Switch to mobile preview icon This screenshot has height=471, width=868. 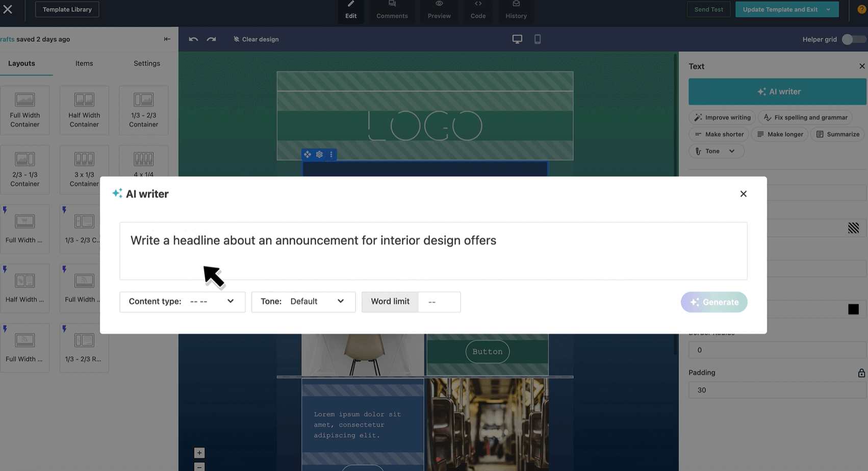tap(538, 39)
